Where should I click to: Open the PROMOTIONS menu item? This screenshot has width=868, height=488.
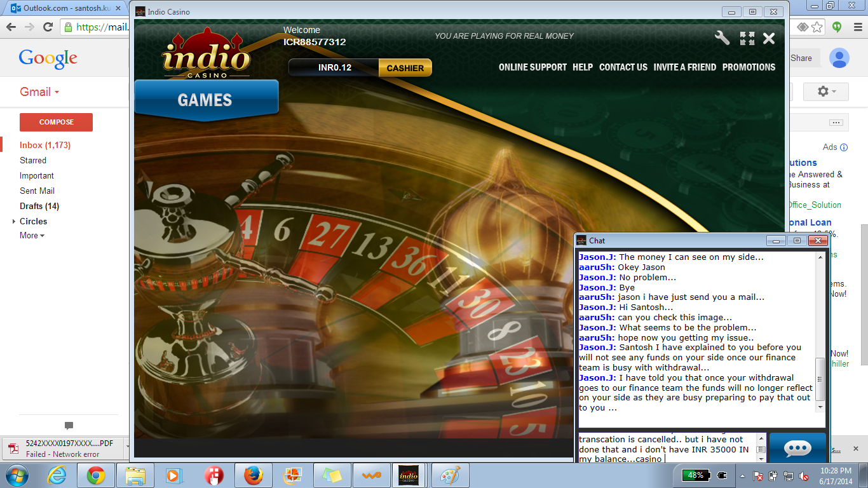click(749, 67)
